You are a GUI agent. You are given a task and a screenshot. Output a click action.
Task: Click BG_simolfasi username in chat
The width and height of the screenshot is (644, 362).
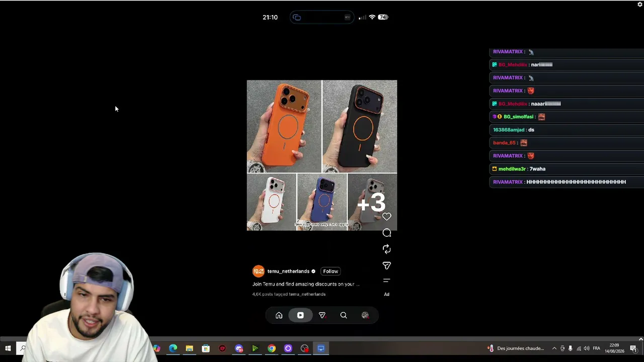point(518,117)
